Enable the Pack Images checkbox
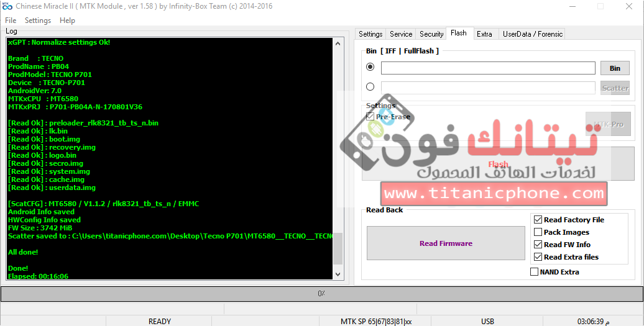Screen dimensions: 644x326 point(538,232)
